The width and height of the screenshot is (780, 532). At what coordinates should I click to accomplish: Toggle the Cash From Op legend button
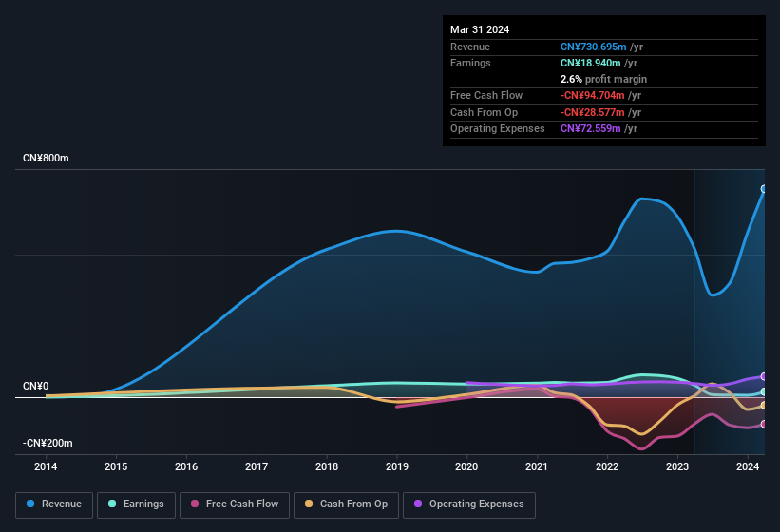point(346,504)
